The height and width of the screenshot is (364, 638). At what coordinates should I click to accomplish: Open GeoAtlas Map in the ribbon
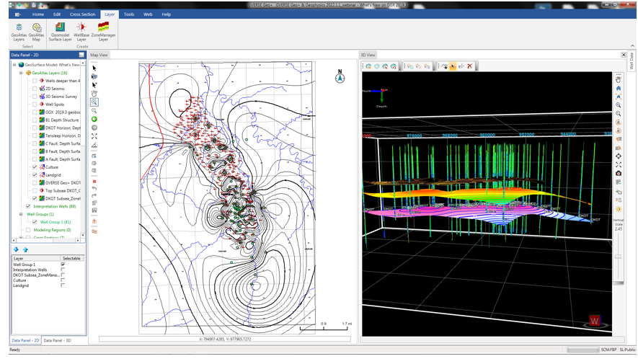(x=36, y=32)
